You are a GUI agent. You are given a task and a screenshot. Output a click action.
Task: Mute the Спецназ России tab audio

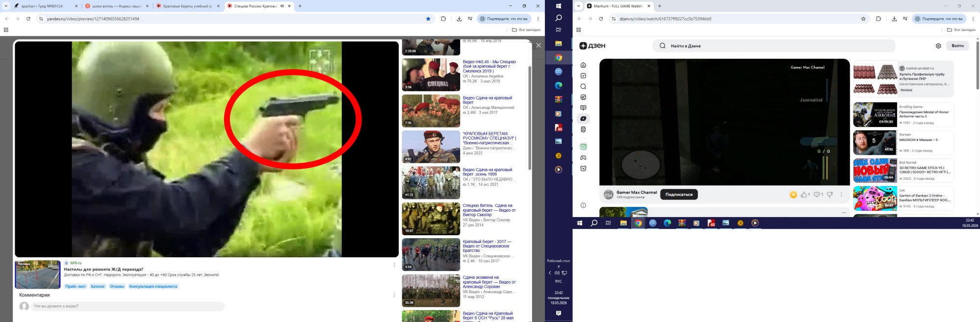(282, 6)
